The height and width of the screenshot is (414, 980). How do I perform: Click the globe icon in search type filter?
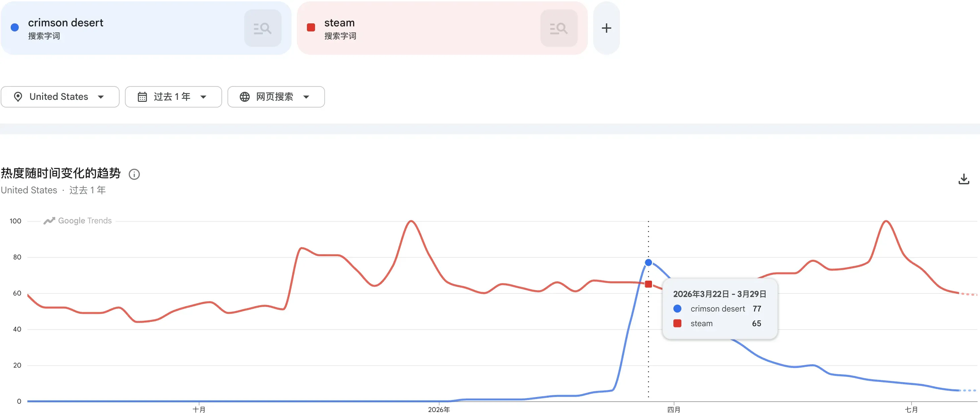point(244,96)
